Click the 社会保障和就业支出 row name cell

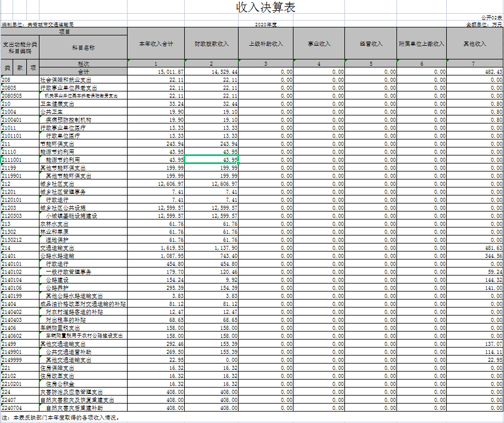[65, 80]
